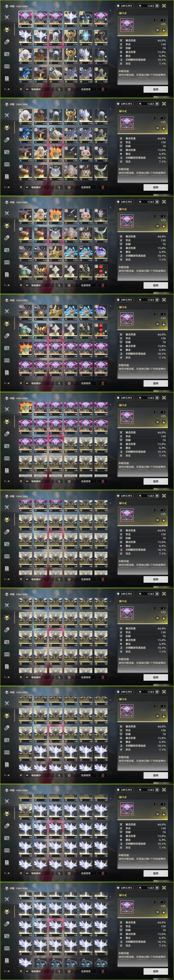The height and width of the screenshot is (980, 174).
Task: Click the chain-link sidebar icon in topmost panel
Action: click(x=7, y=42)
